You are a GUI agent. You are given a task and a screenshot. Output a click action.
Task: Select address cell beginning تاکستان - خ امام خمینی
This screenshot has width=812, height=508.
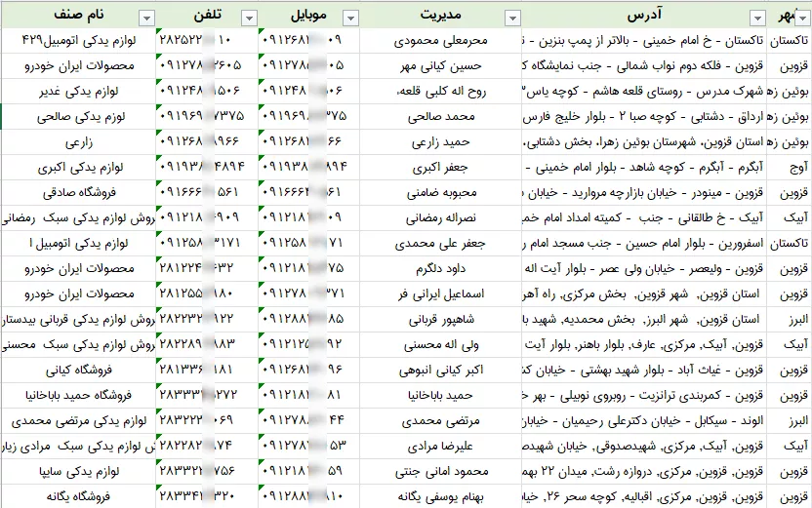point(644,40)
